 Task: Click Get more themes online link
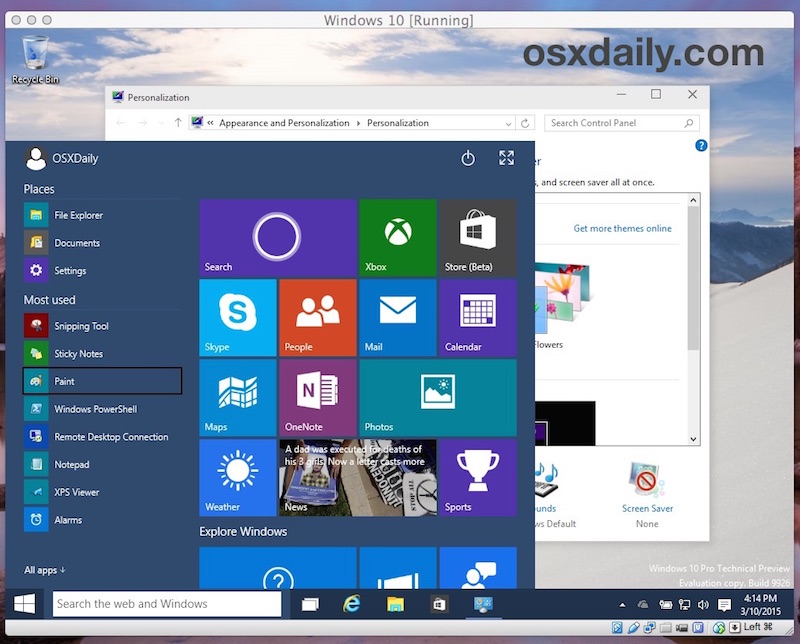(622, 229)
